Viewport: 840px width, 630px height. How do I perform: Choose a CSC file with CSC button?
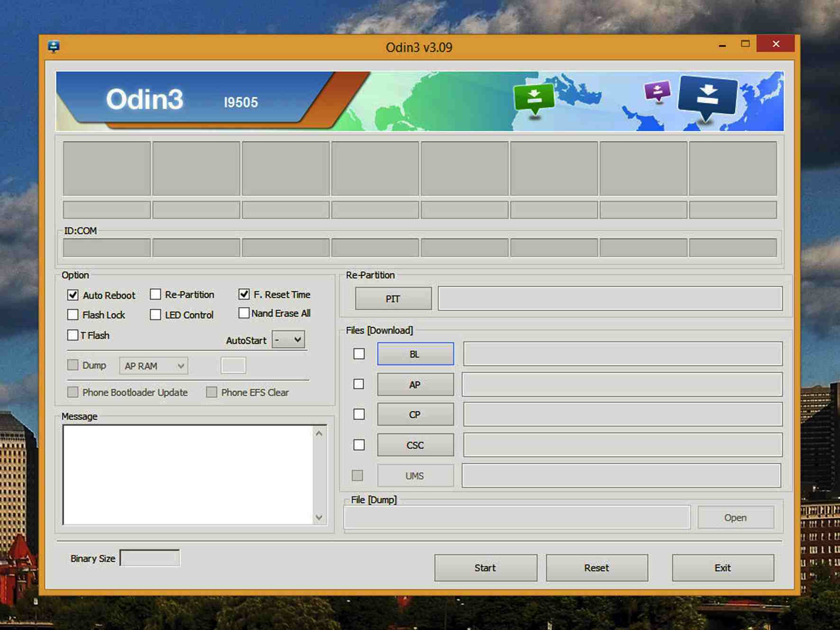(x=415, y=445)
